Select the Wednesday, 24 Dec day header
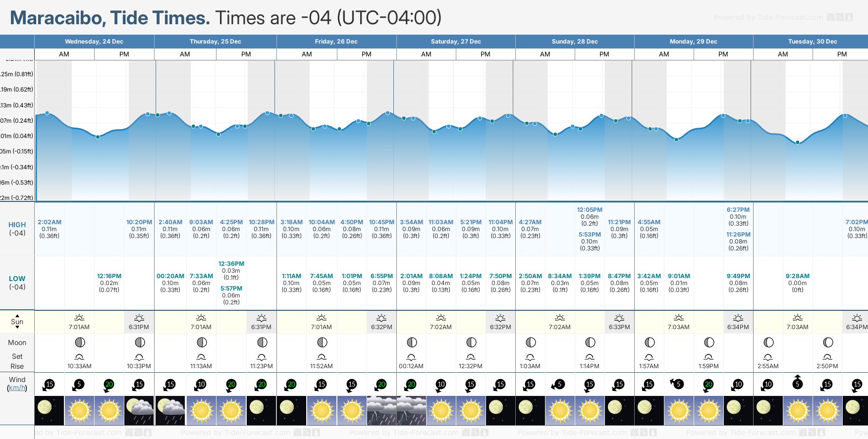The image size is (868, 439). [94, 42]
